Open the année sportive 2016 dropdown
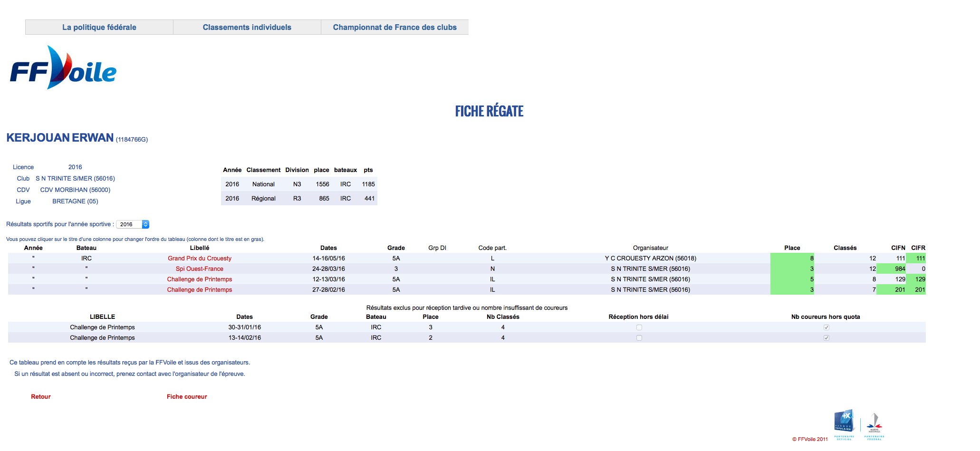 [x=133, y=224]
